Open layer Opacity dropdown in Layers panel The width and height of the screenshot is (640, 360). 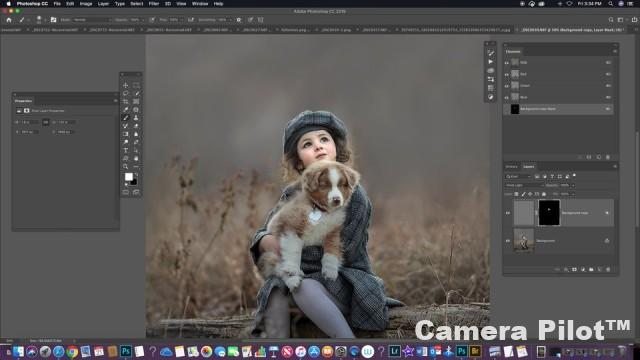(573, 185)
